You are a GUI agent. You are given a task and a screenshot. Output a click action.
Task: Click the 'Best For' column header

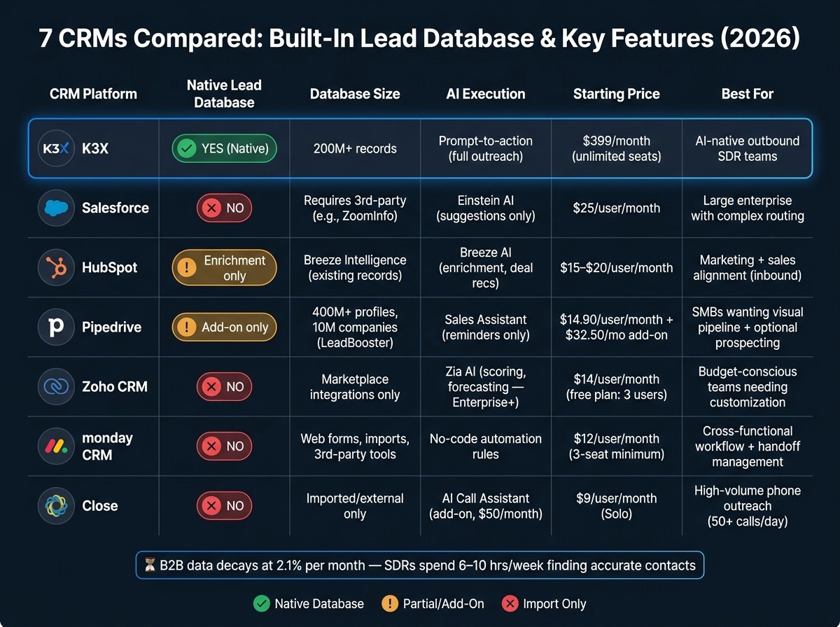pyautogui.click(x=748, y=93)
